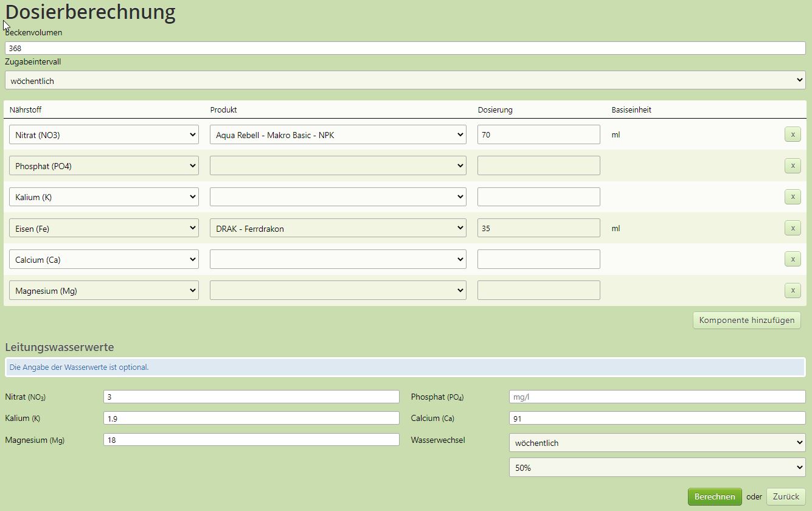The image size is (812, 511).
Task: Click the Dosierung field in Phosphat row
Action: pos(539,165)
